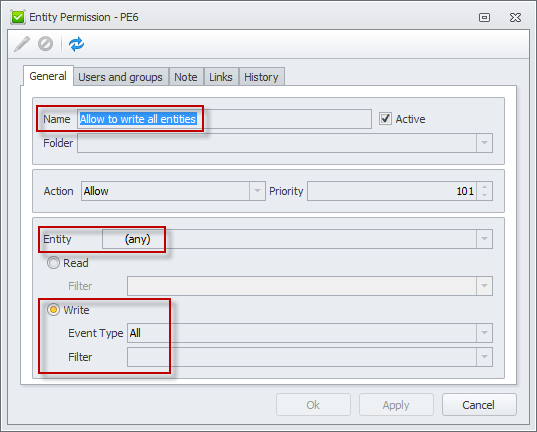Open the Links tab
Image resolution: width=537 pixels, height=432 pixels.
point(221,77)
